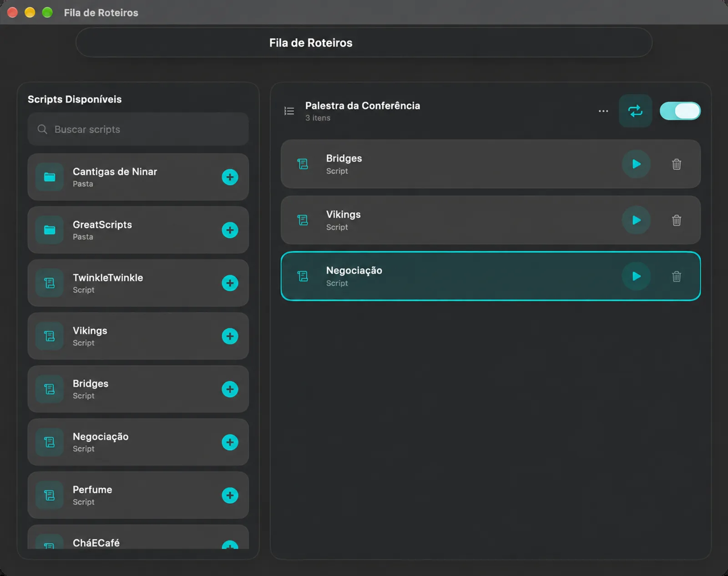
Task: Click the Fila de Roteiros header bar
Action: (364, 43)
